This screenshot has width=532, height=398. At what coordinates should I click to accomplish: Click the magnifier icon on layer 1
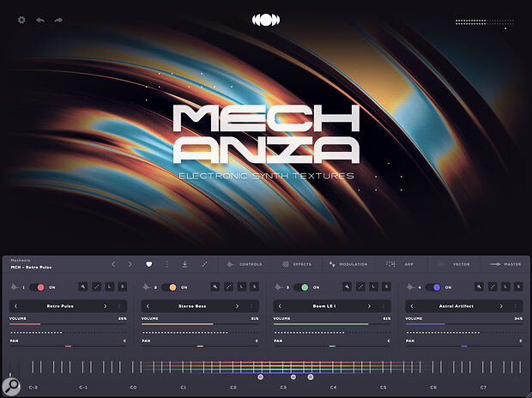(82, 286)
